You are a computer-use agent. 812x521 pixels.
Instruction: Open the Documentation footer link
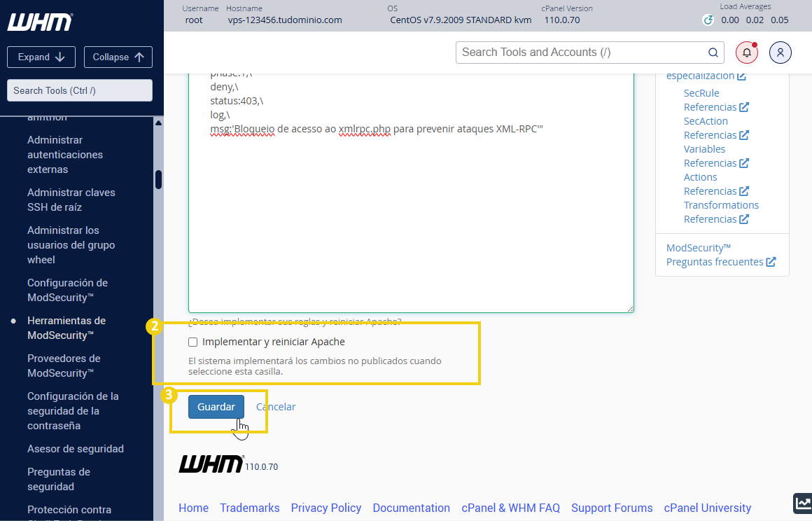pyautogui.click(x=411, y=508)
